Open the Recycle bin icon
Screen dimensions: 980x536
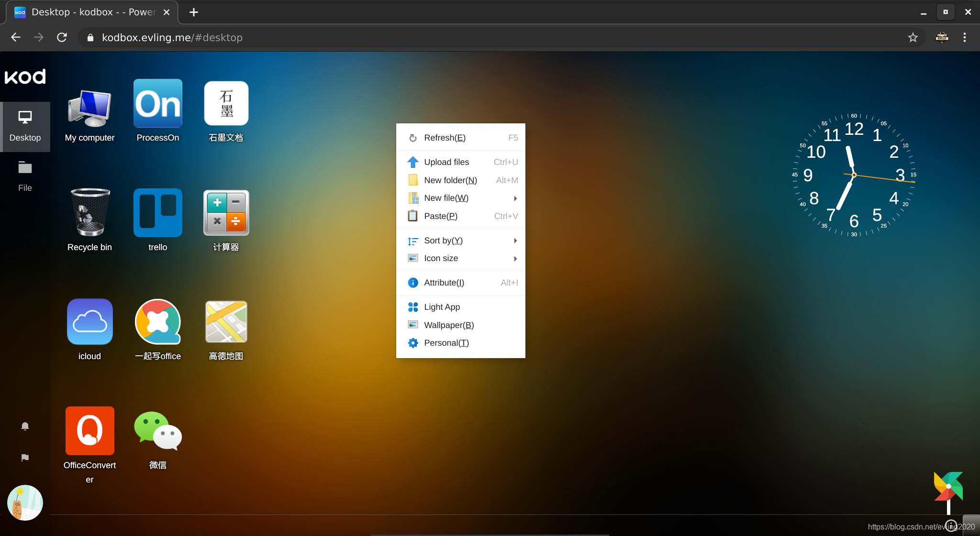(89, 213)
